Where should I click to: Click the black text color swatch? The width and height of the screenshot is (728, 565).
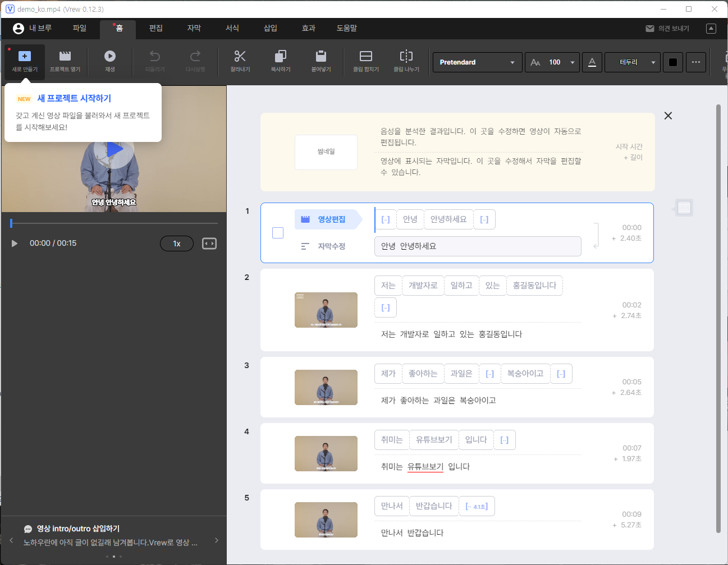click(x=672, y=62)
